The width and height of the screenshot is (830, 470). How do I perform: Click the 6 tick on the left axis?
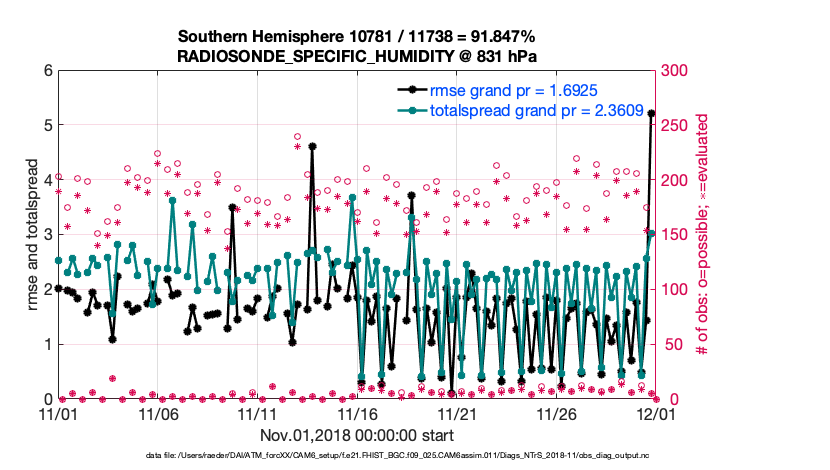(x=46, y=71)
